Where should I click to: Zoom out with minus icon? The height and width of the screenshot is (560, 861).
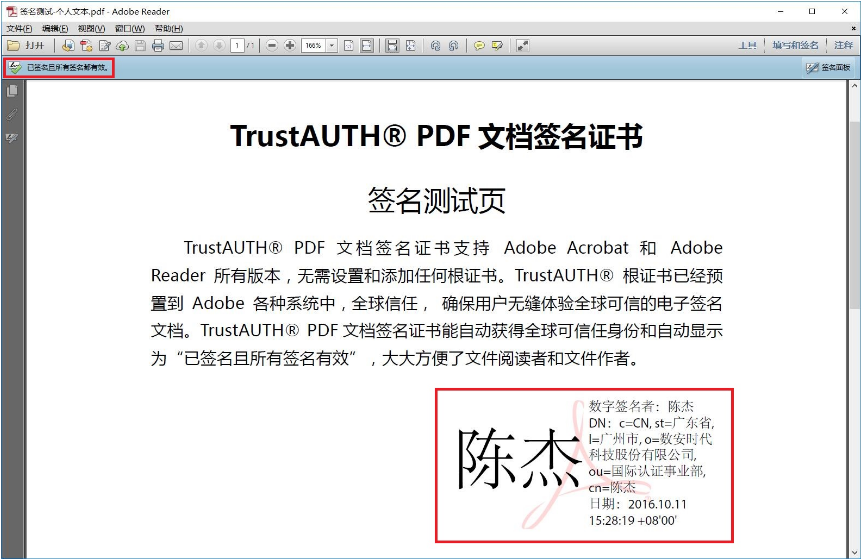coord(272,46)
